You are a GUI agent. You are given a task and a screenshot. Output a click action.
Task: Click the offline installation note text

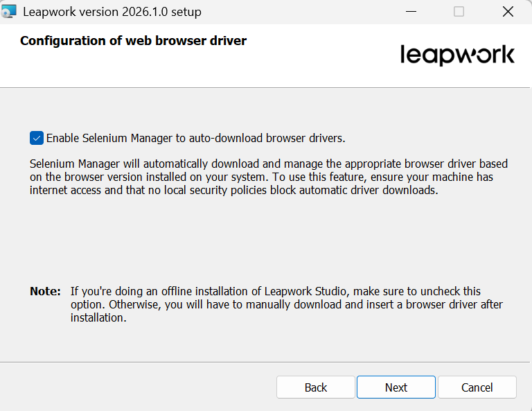click(x=286, y=304)
